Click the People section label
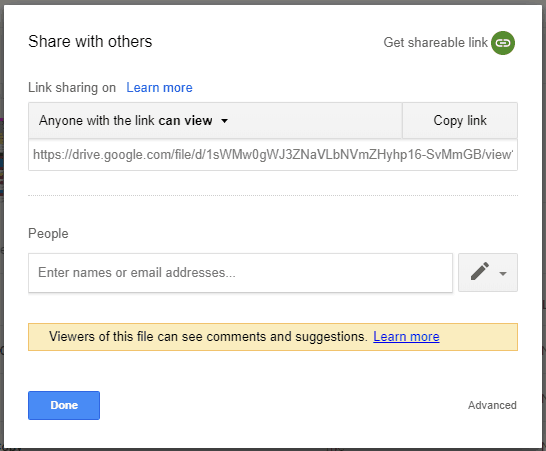Screen dimensions: 546x451 [48, 234]
